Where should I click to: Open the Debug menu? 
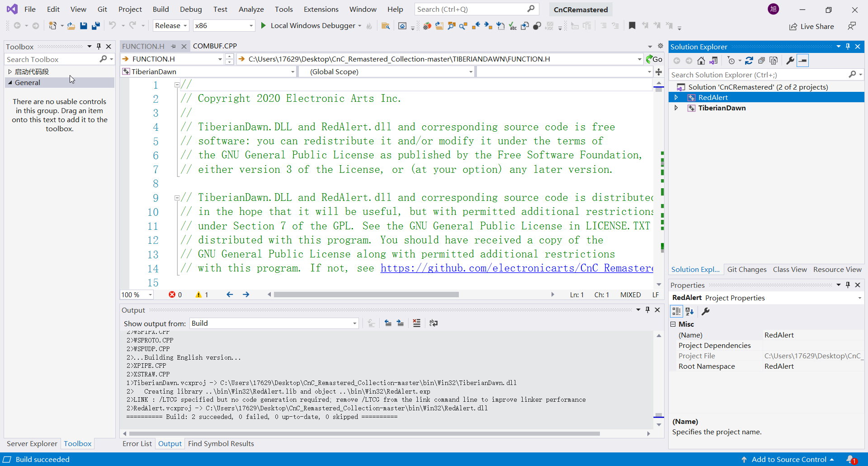click(x=191, y=10)
